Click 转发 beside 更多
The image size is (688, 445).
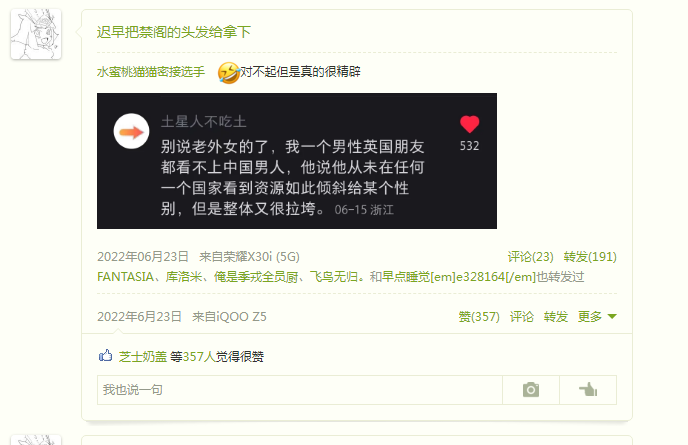(x=555, y=316)
